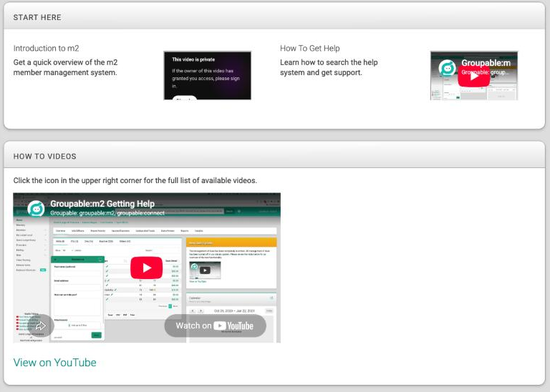Click 'Get a quick overview of the m2' description

point(66,67)
